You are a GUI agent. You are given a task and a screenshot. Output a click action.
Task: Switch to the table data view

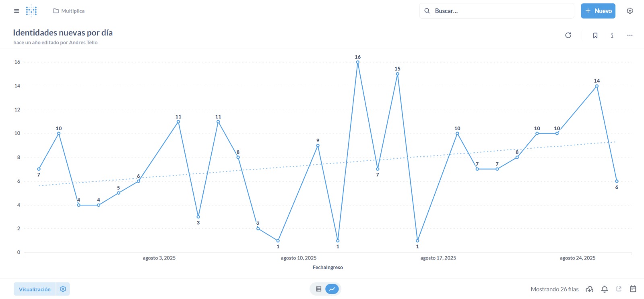click(x=319, y=289)
